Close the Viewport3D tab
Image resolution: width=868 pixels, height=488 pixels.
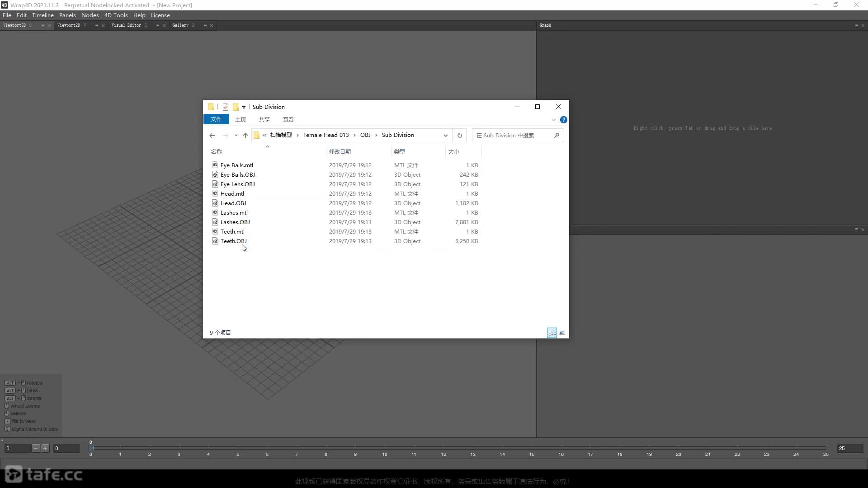click(49, 25)
